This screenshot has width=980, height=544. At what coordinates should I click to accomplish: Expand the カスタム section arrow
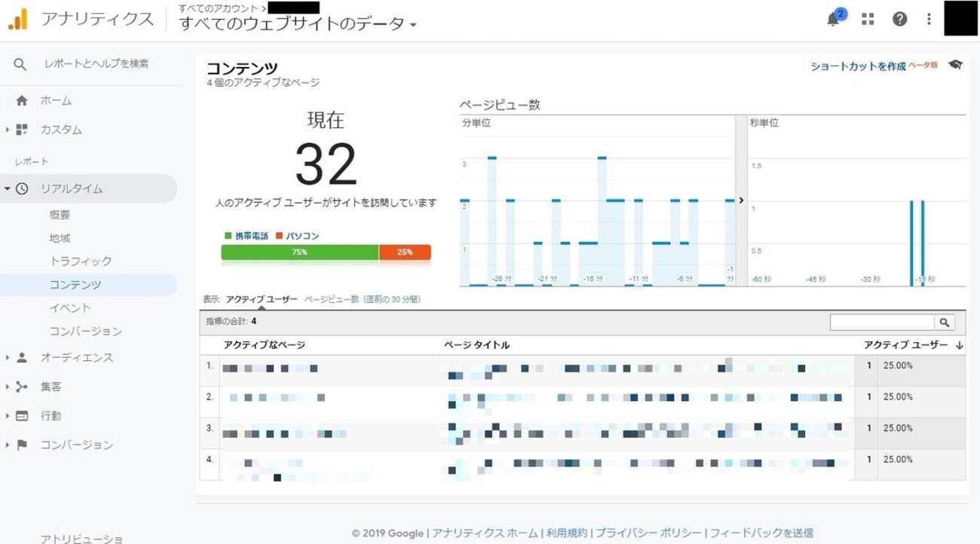pos(8,130)
